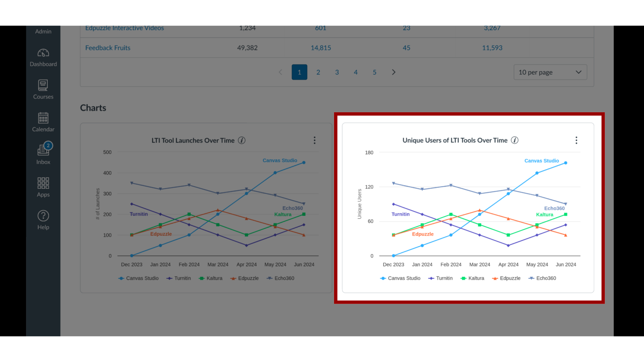Open the Inbox with the 2 badge
The image size is (644, 362).
click(43, 154)
